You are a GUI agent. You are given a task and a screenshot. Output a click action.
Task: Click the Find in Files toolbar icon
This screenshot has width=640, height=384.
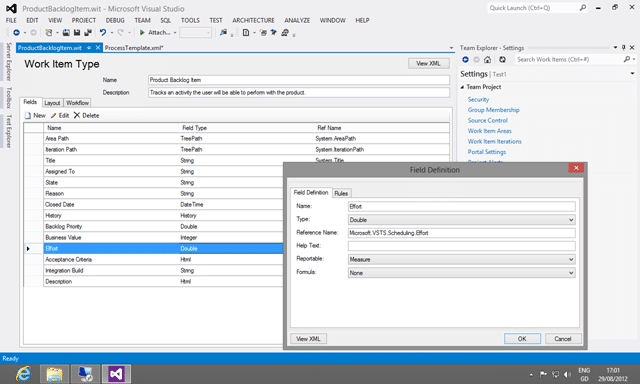tap(223, 33)
